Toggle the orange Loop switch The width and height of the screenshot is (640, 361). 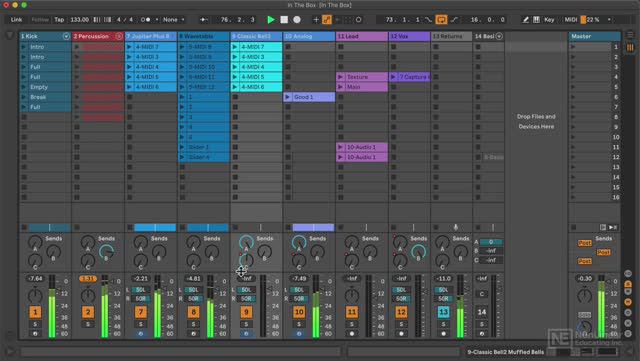click(x=441, y=20)
